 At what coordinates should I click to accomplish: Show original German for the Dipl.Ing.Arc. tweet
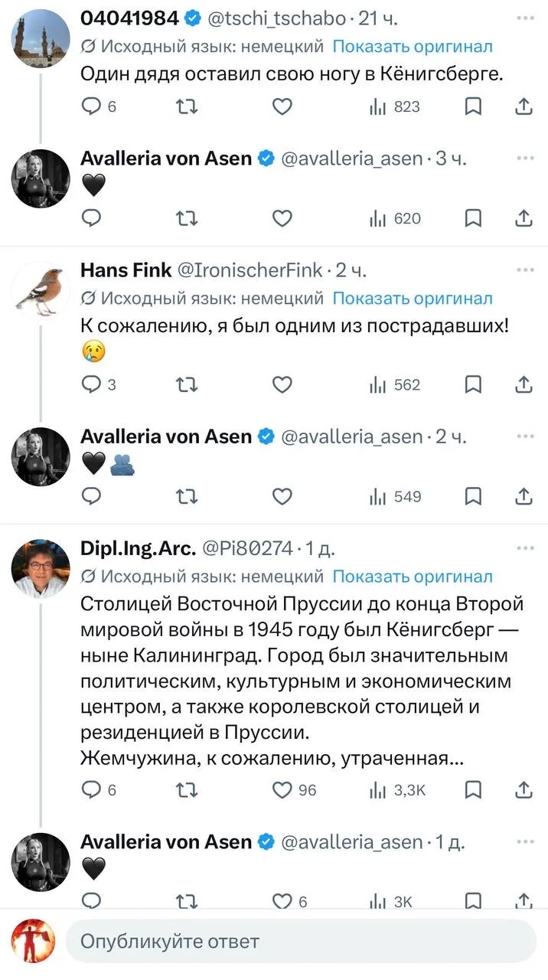pos(413,576)
